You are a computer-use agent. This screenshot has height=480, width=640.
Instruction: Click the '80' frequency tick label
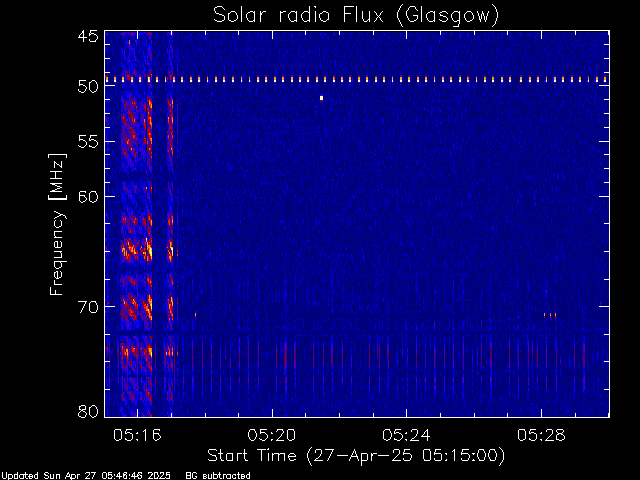(88, 411)
